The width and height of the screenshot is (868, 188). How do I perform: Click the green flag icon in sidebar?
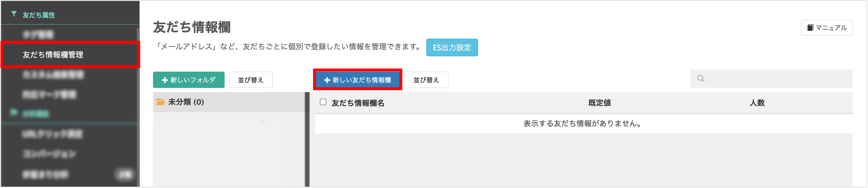point(14,112)
